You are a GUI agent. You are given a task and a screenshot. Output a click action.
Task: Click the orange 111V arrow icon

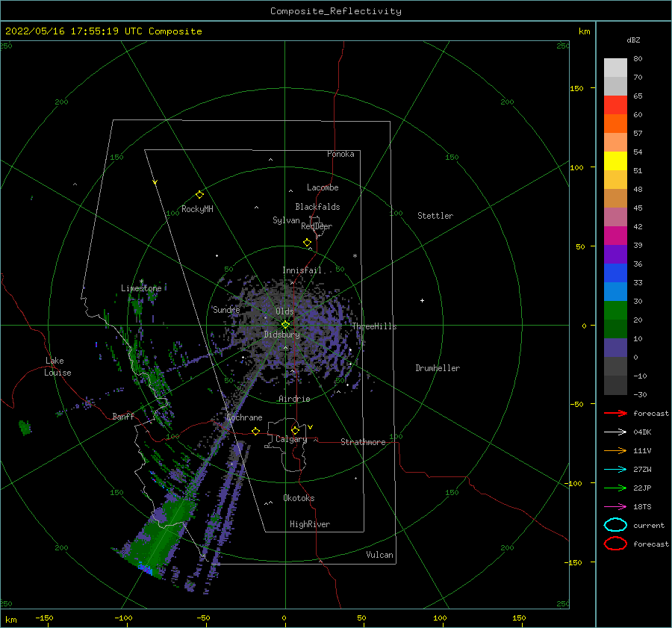615,450
